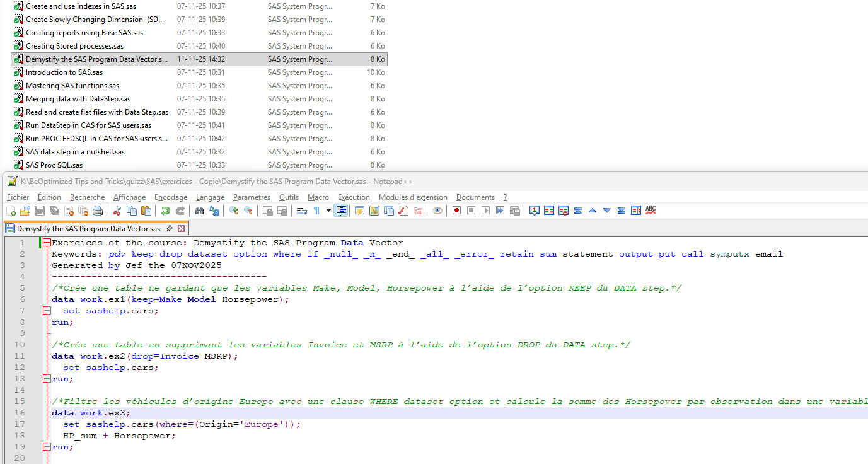Open dropdown arrow next to pilcrow icon
The width and height of the screenshot is (868, 464).
328,211
